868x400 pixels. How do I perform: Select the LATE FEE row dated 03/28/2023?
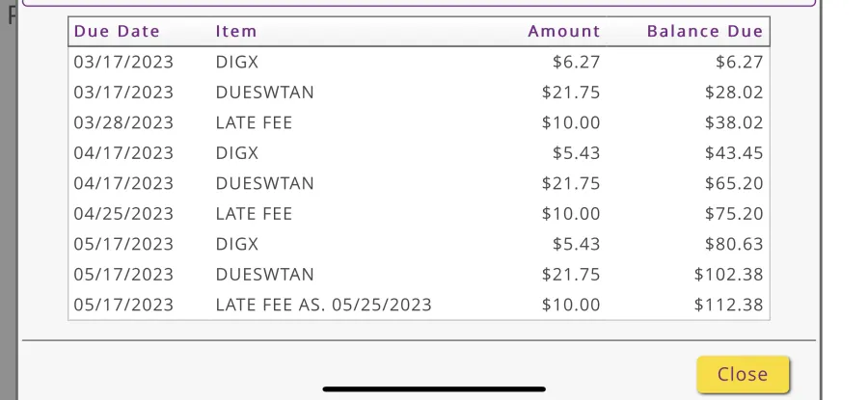[x=254, y=122]
